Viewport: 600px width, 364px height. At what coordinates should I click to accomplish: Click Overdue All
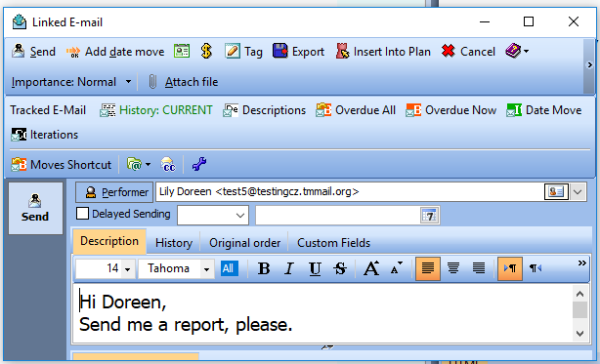[x=356, y=110]
